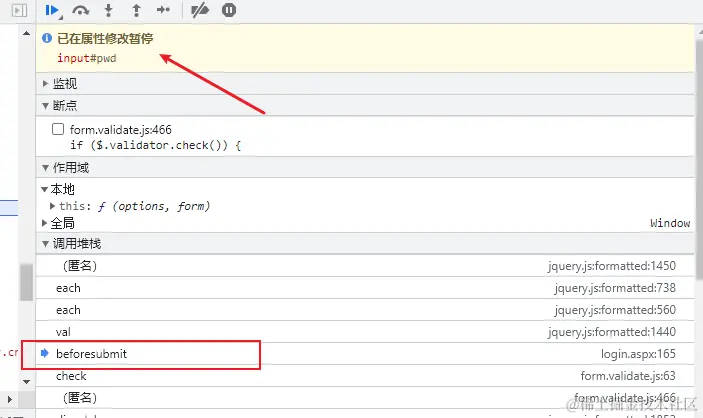Select the (匿名) frame at form.validate.js:466
This screenshot has width=703, height=418.
coord(365,398)
